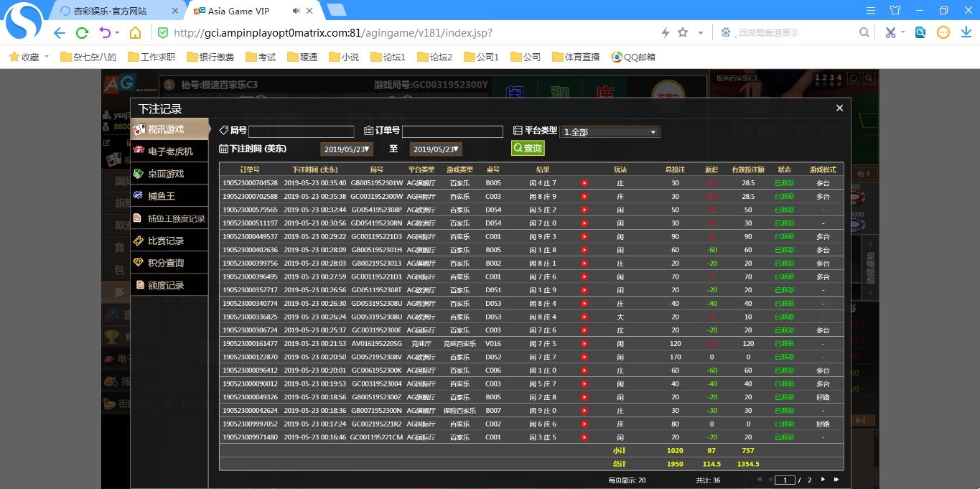The height and width of the screenshot is (489, 980).
Task: Jump to last page of records
Action: pos(836,480)
